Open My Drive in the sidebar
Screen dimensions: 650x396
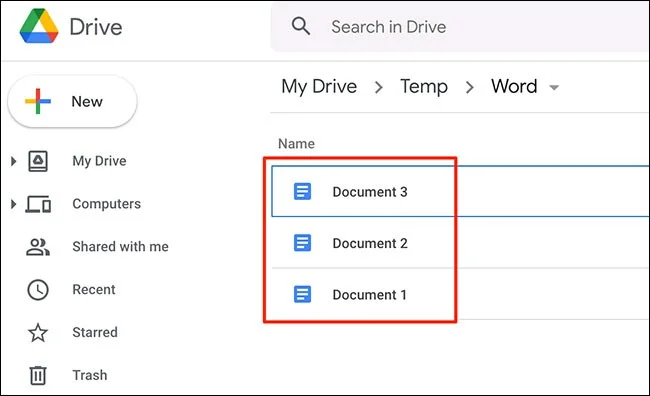pyautogui.click(x=99, y=161)
